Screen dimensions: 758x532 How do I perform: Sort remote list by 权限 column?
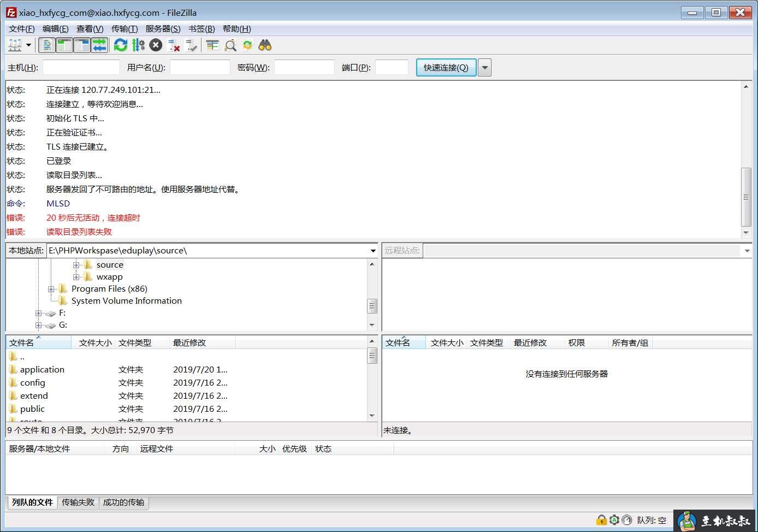(x=586, y=342)
